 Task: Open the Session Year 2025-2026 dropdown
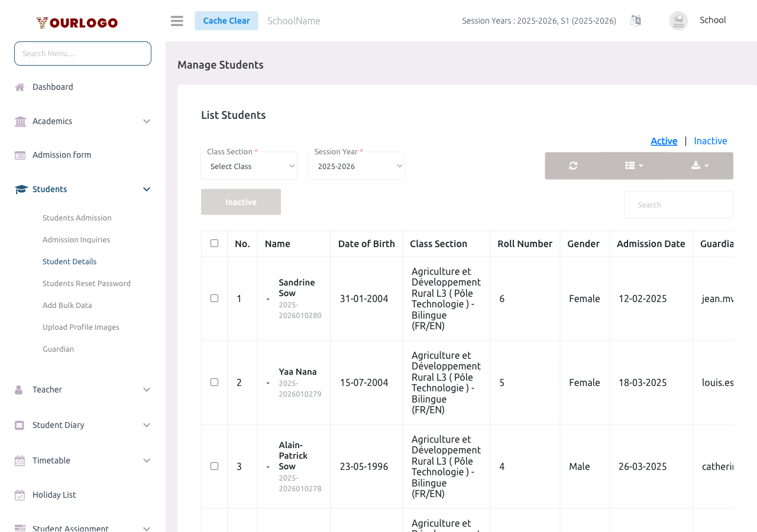click(x=356, y=166)
